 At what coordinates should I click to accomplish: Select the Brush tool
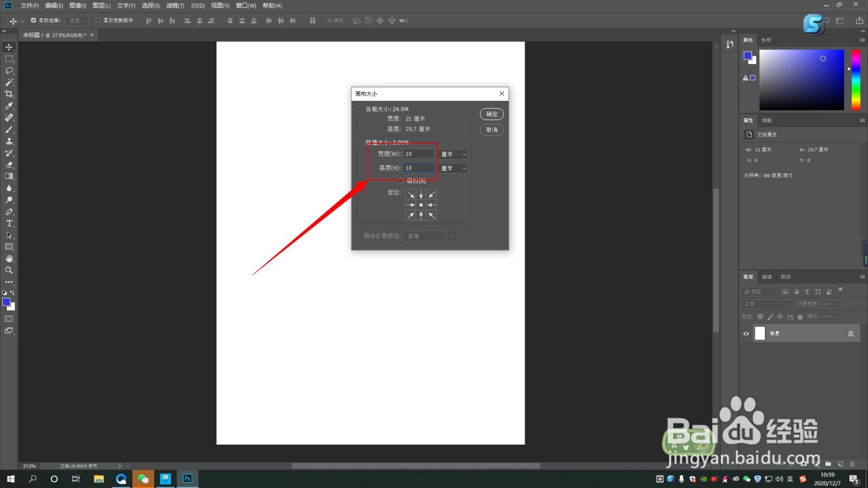[9, 130]
